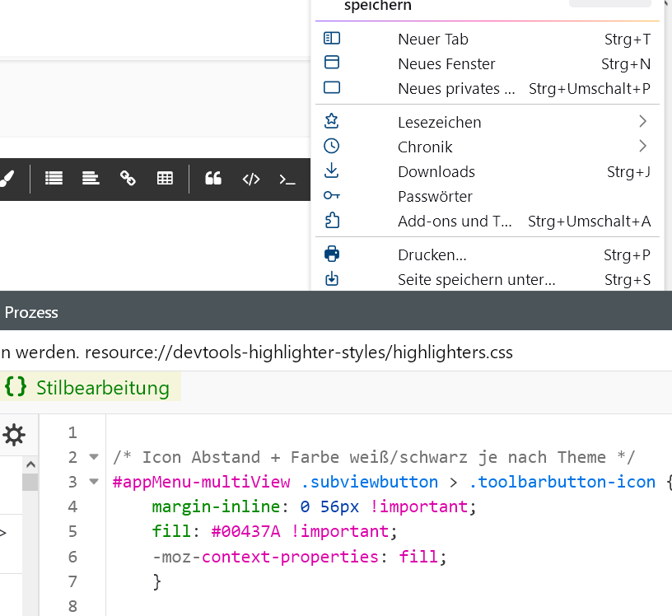Click the puzzle-piece add-ons icon
Viewport: 672px width, 616px height.
(332, 221)
